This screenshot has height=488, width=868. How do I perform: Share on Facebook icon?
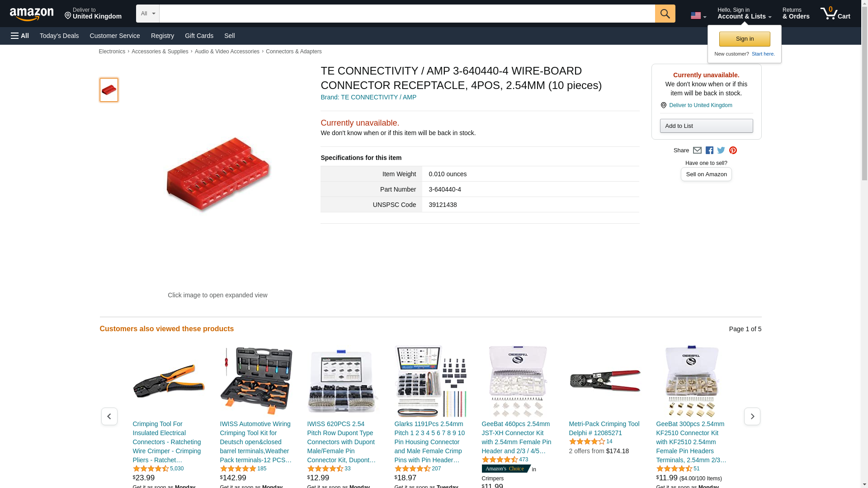[x=709, y=150]
